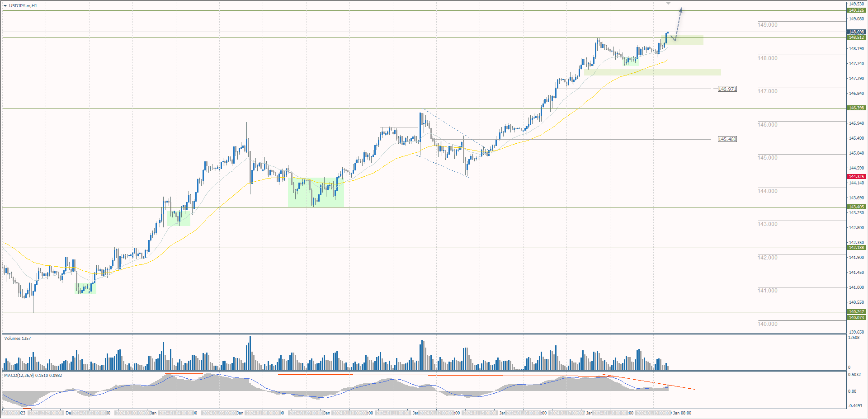The height and width of the screenshot is (419, 868).
Task: Click the 139.650 price scale value
Action: pyautogui.click(x=857, y=332)
